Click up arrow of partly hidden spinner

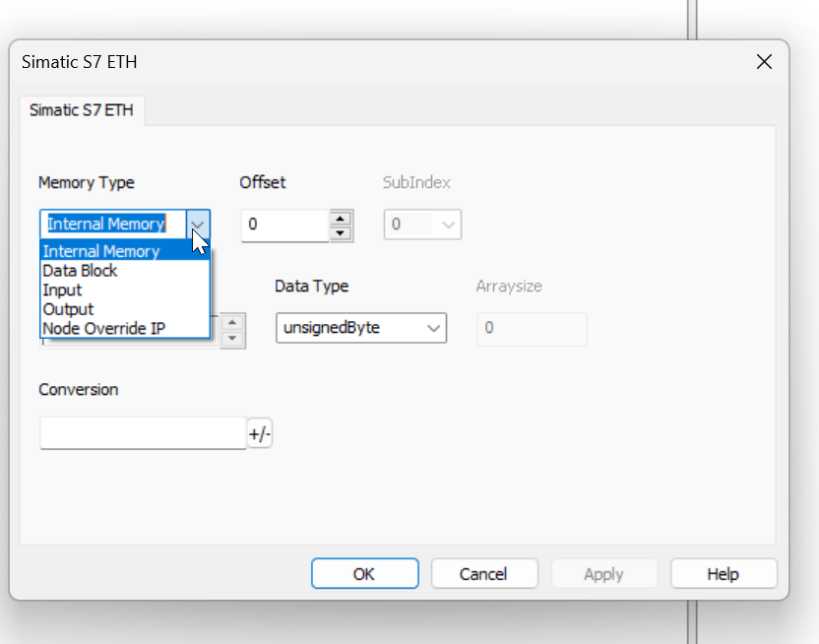tap(232, 322)
